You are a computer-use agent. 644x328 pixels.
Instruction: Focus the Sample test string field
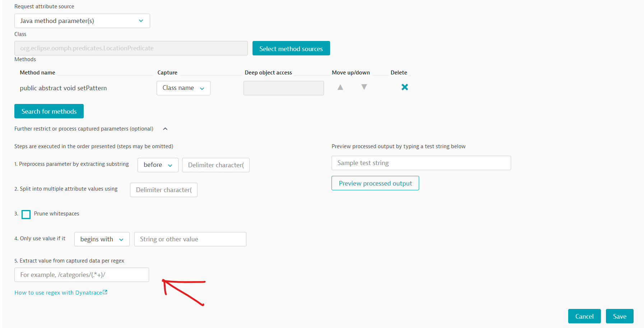point(421,163)
